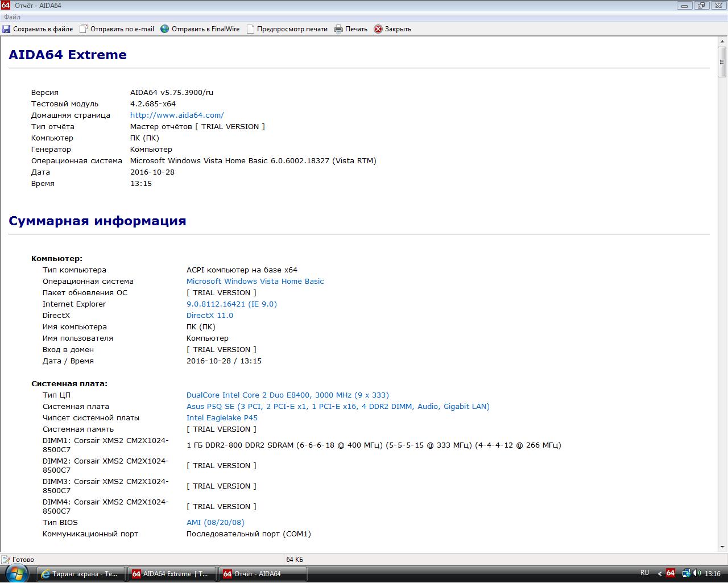Screen dimensions: 728x583
Task: Click the Имя пользователя label
Action: [78, 338]
